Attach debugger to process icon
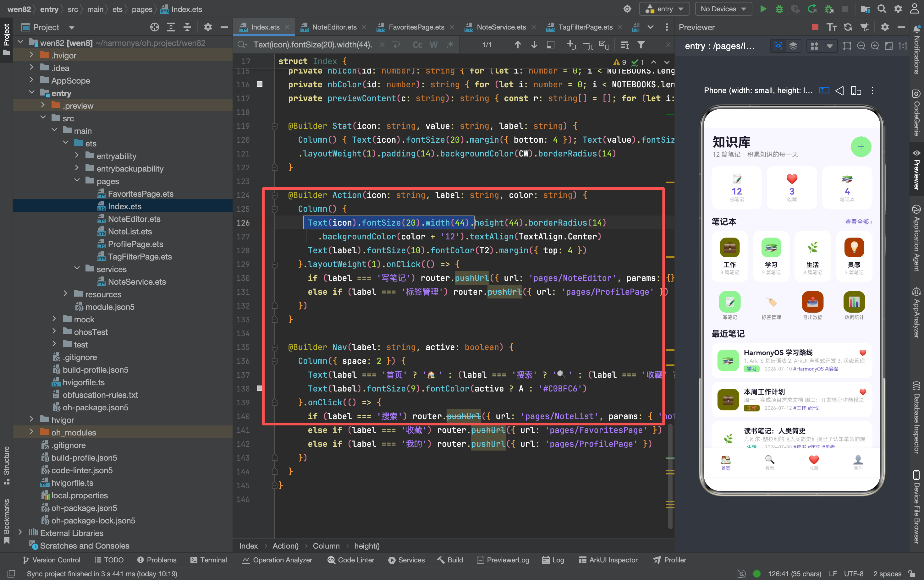Image resolution: width=924 pixels, height=580 pixels. pyautogui.click(x=829, y=9)
